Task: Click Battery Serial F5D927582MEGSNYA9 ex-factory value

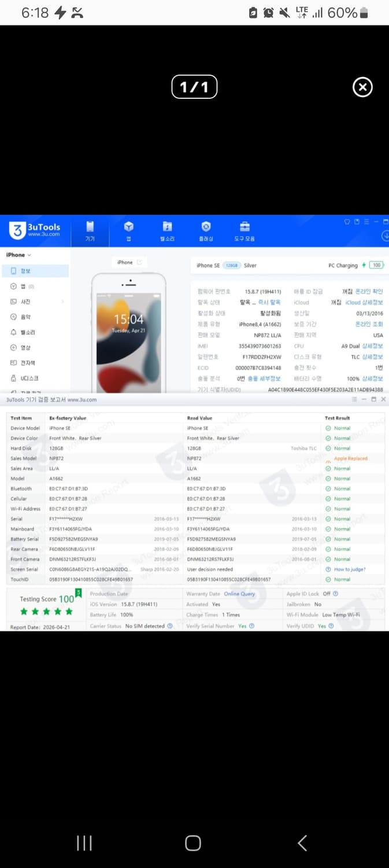Action: [x=74, y=539]
